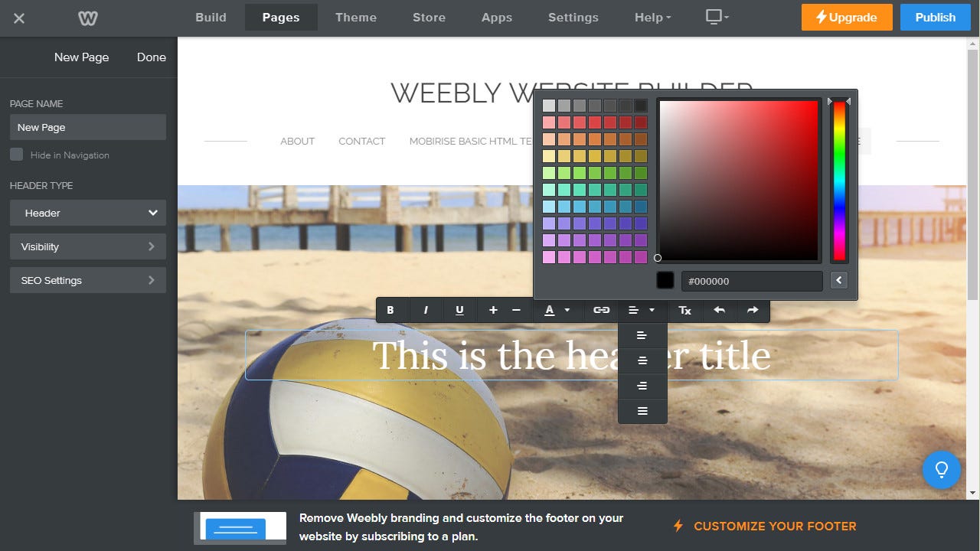
Task: Open the lightbulb help tips button
Action: click(942, 469)
